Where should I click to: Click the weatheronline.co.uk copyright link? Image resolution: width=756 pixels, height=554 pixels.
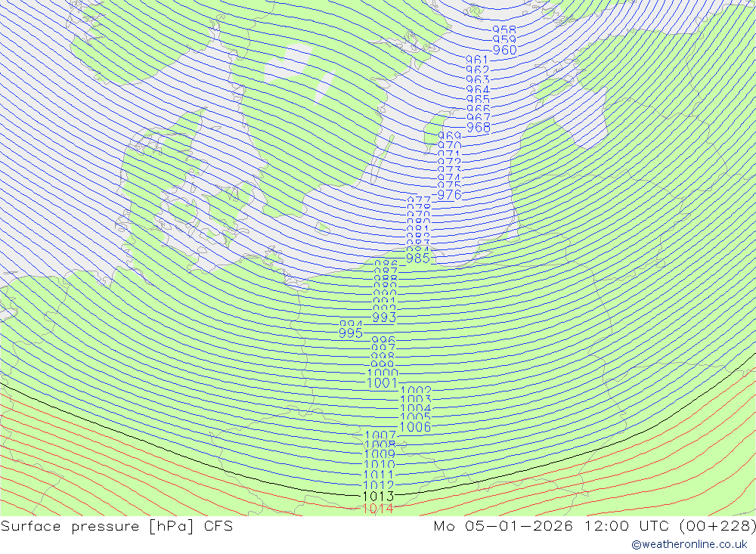(x=689, y=544)
